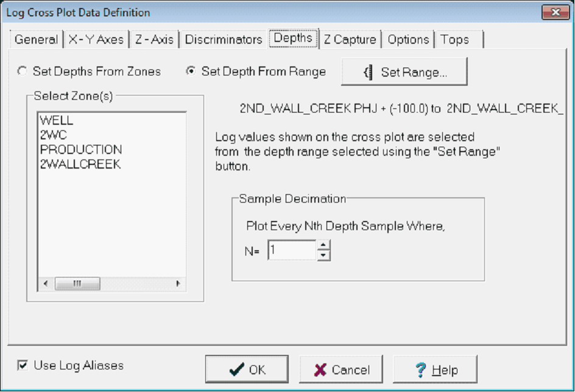
Task: Switch to the General tab
Action: pos(36,40)
